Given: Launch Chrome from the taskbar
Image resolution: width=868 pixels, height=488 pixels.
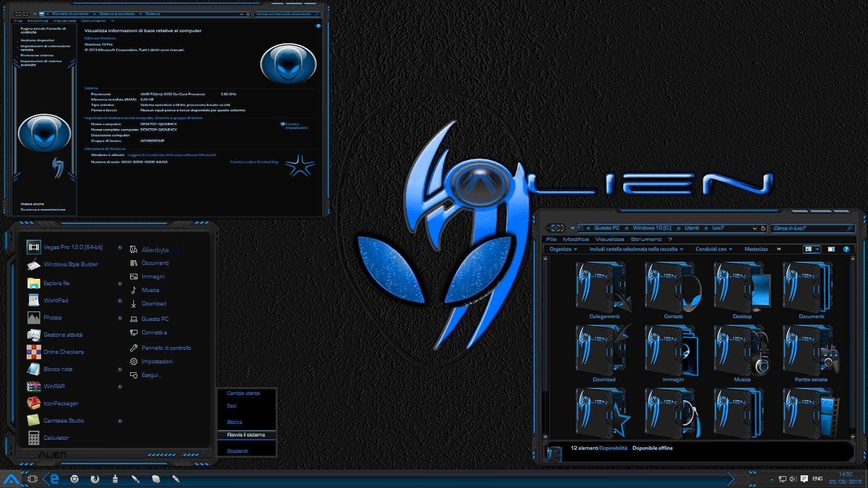Looking at the screenshot, I should coord(75,479).
